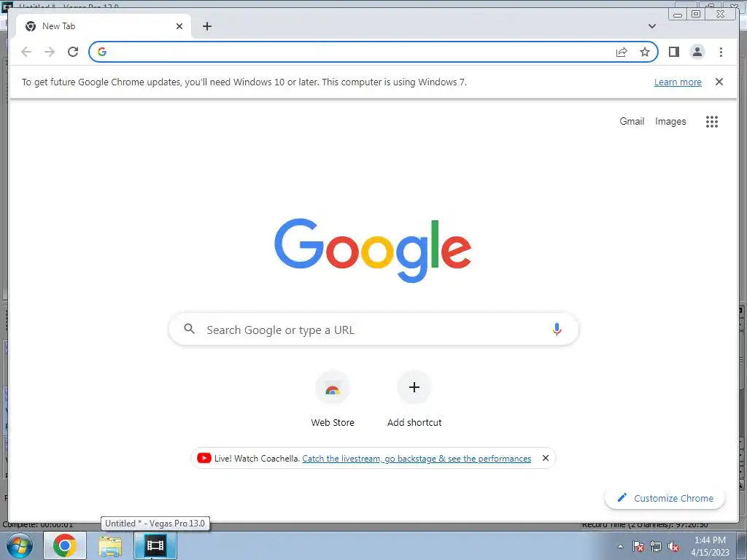Screen dimensions: 747x560
Task: Dismiss the Windows 7 update notice
Action: click(x=719, y=82)
